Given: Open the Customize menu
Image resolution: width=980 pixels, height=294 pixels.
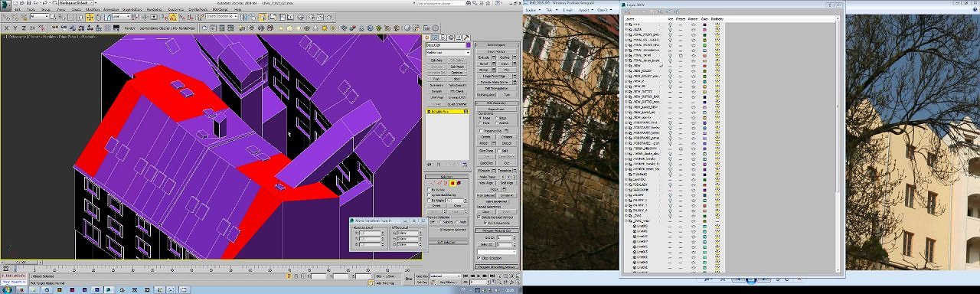Looking at the screenshot, I should click(176, 9).
